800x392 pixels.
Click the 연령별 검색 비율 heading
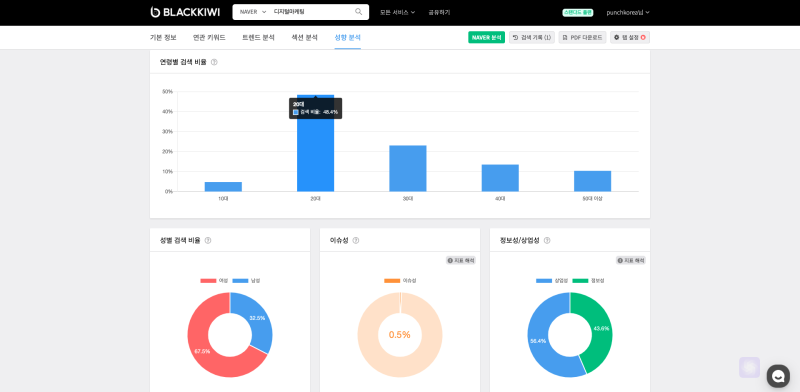pyautogui.click(x=183, y=62)
